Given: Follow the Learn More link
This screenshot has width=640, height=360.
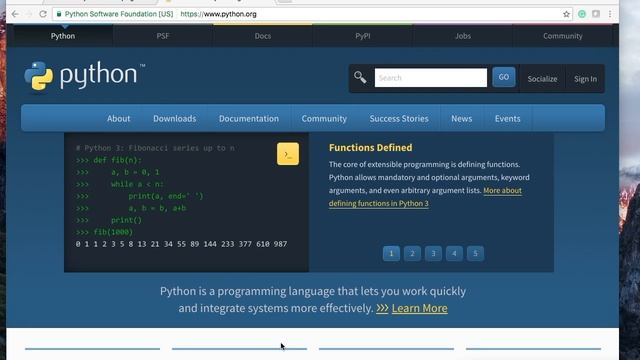Looking at the screenshot, I should (x=420, y=308).
